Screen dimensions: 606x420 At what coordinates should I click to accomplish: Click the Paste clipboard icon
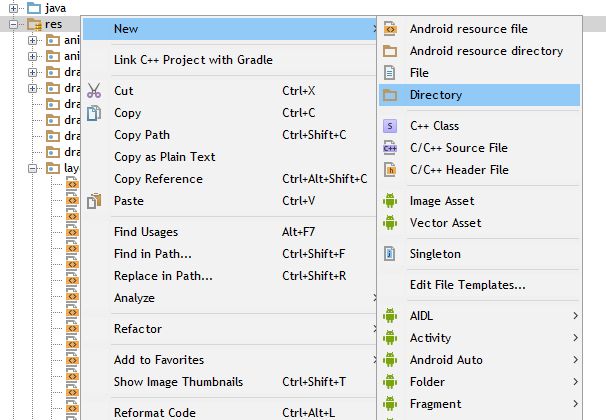[x=94, y=201]
